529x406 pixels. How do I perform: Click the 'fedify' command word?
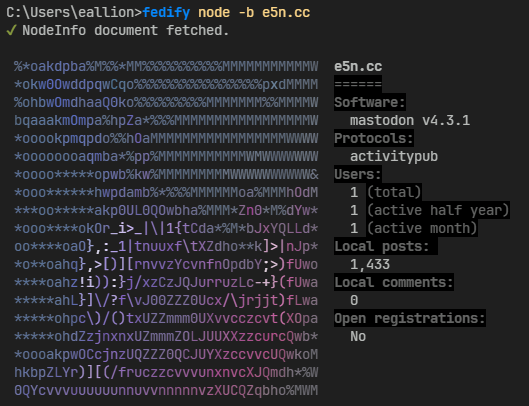coord(166,12)
